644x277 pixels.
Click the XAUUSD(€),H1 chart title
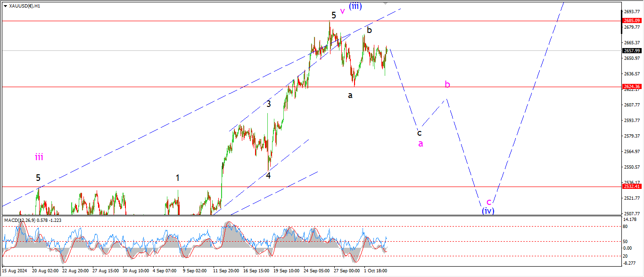[x=25, y=6]
